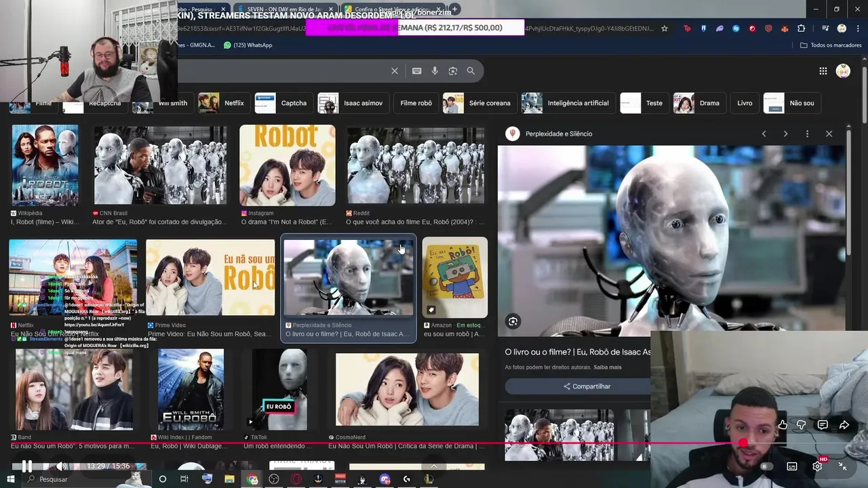The image size is (868, 488).
Task: Open the Google account avatar on the page
Action: [x=843, y=71]
